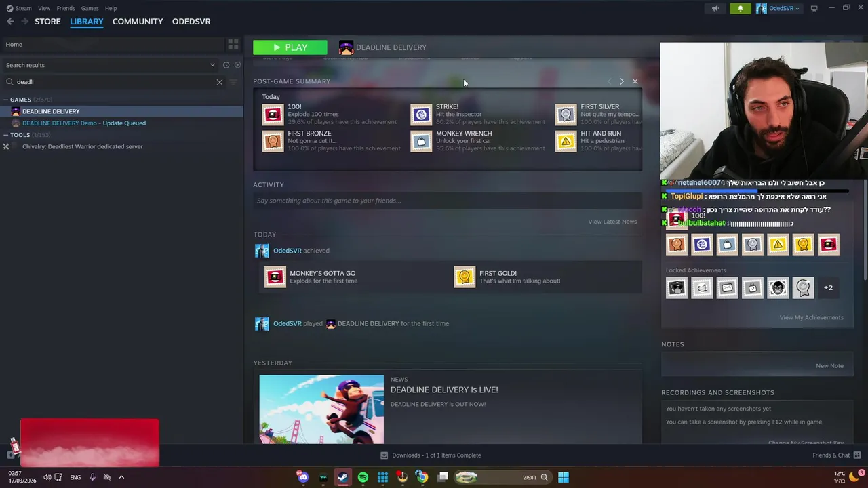868x488 pixels.
Task: Open the Friends menu
Action: (66, 8)
